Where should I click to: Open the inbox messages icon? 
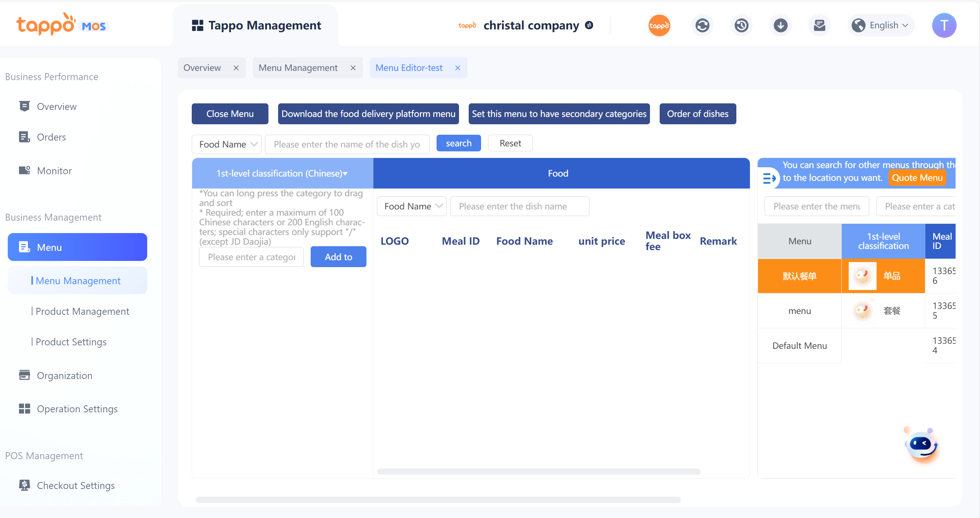[820, 26]
